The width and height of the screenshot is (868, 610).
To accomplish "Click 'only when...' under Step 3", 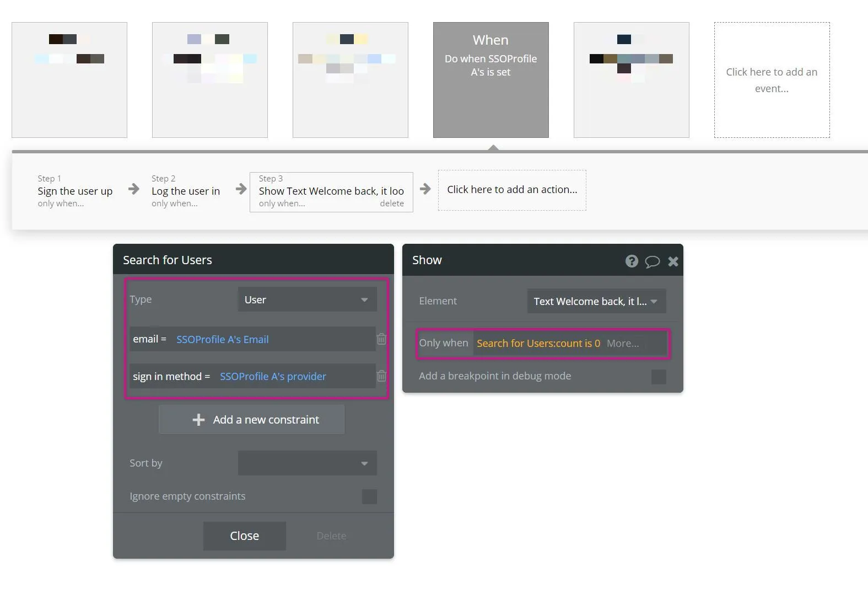I will click(x=282, y=204).
